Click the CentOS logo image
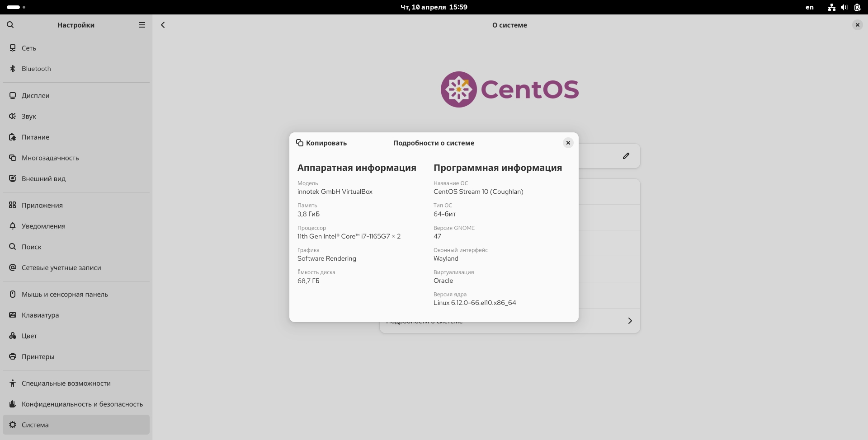Screen dimensions: 868x440 point(509,89)
